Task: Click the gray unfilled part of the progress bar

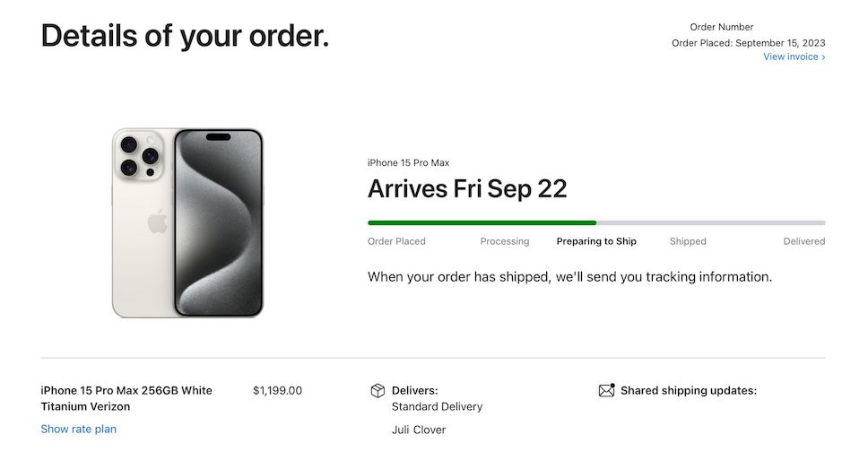Action: (710, 222)
